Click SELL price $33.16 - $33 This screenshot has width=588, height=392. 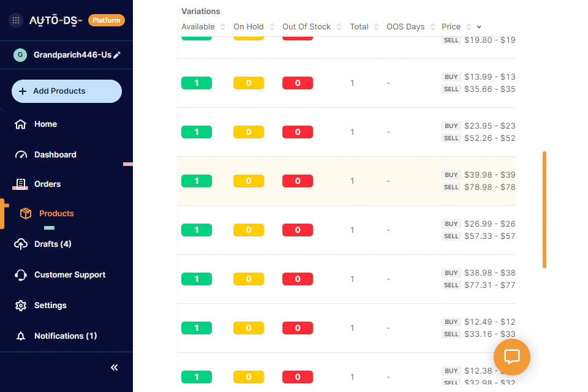click(490, 334)
